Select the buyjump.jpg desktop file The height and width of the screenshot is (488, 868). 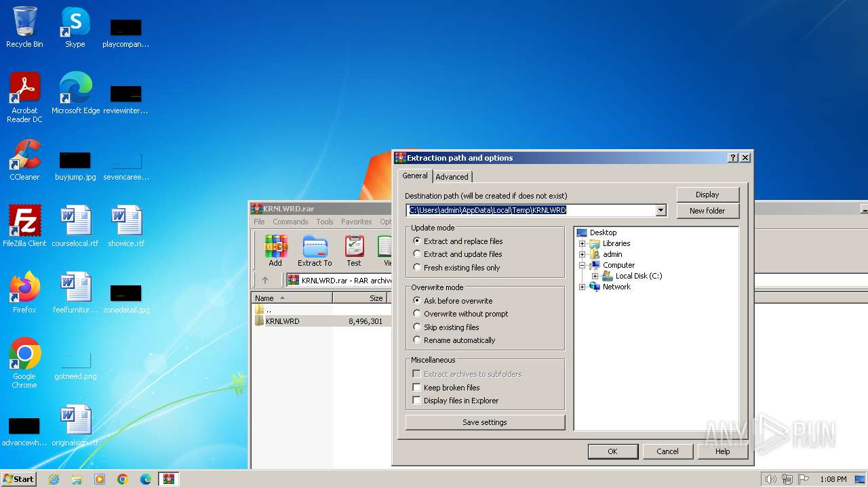75,167
